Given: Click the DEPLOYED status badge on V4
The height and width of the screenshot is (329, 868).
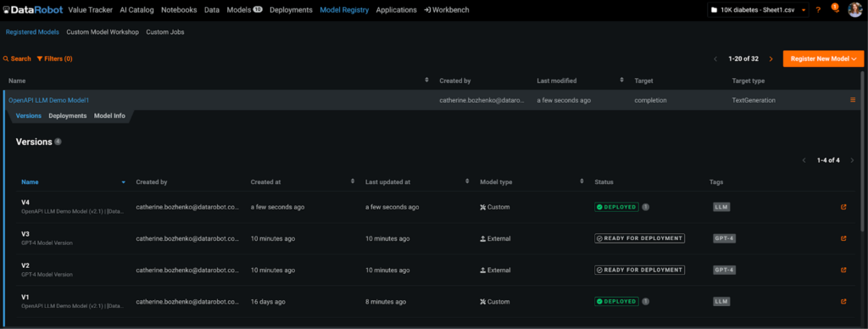Looking at the screenshot, I should (x=616, y=207).
